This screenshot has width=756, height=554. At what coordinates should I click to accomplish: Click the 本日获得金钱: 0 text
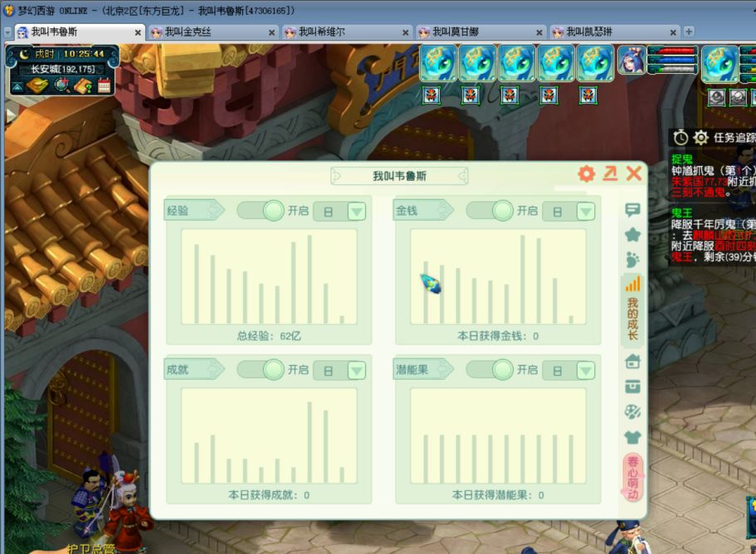click(498, 336)
